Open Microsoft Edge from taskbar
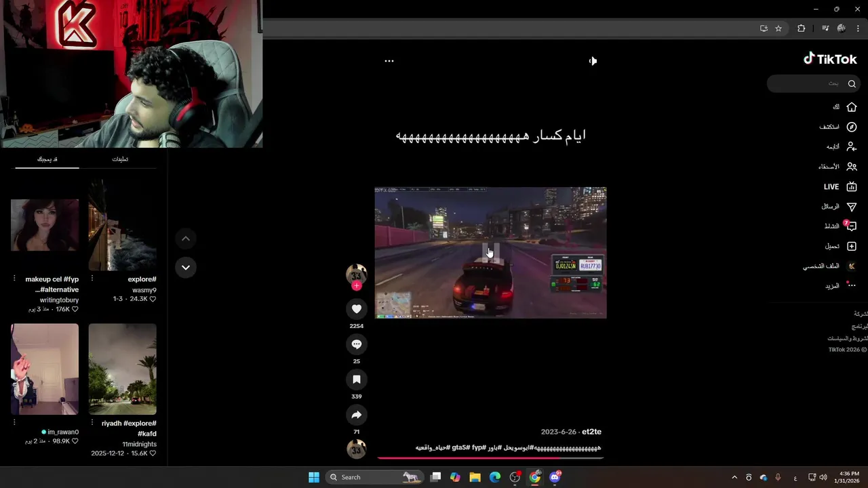Screen dimensions: 868x488 [495, 477]
